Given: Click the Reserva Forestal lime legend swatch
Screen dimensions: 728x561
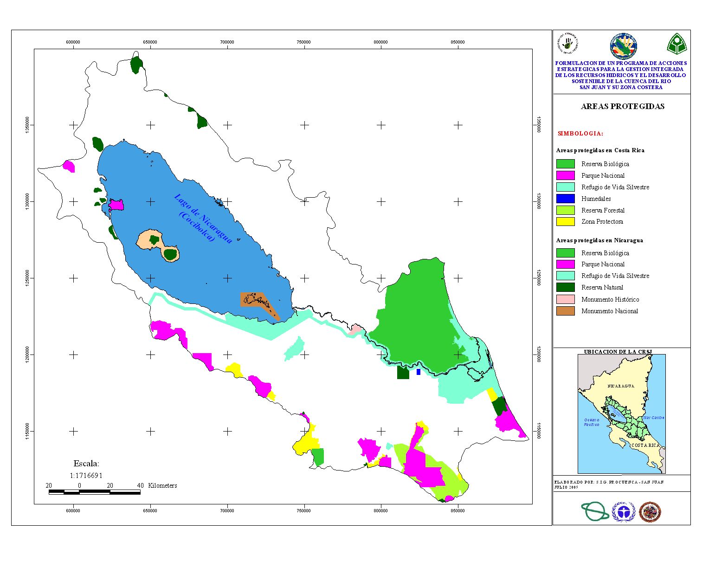Looking at the screenshot, I should 565,210.
